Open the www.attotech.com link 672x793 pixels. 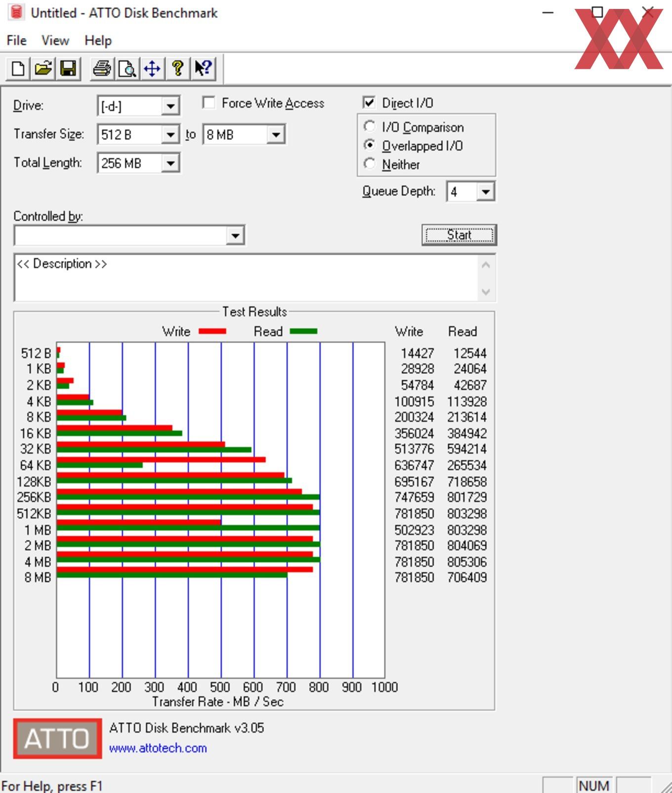[x=158, y=748]
